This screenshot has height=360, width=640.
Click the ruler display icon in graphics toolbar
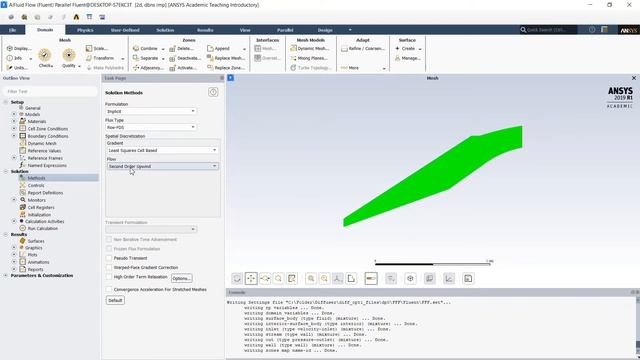[371, 278]
